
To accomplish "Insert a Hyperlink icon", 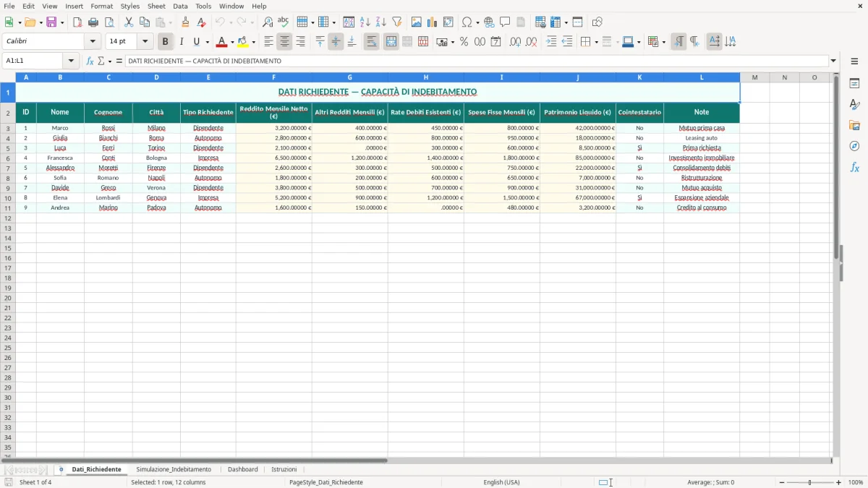I will [x=489, y=22].
